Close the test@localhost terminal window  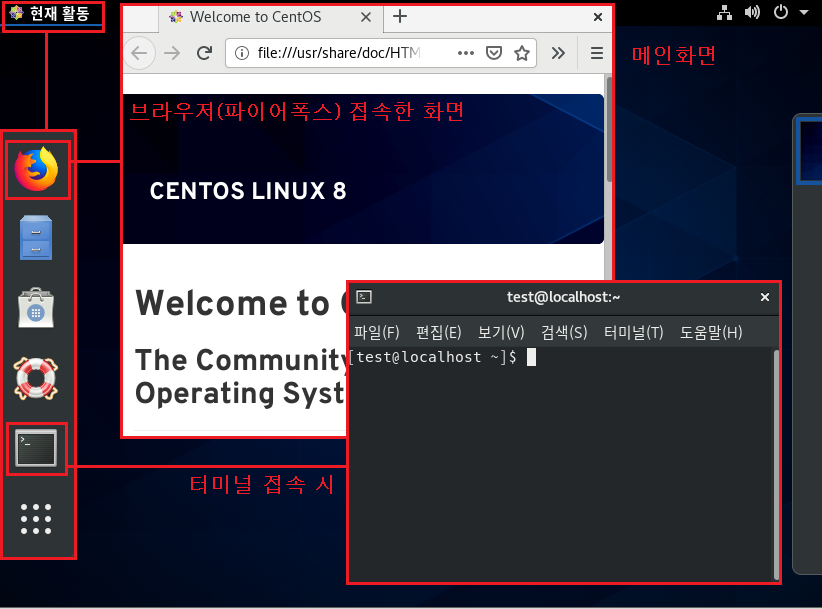click(765, 297)
